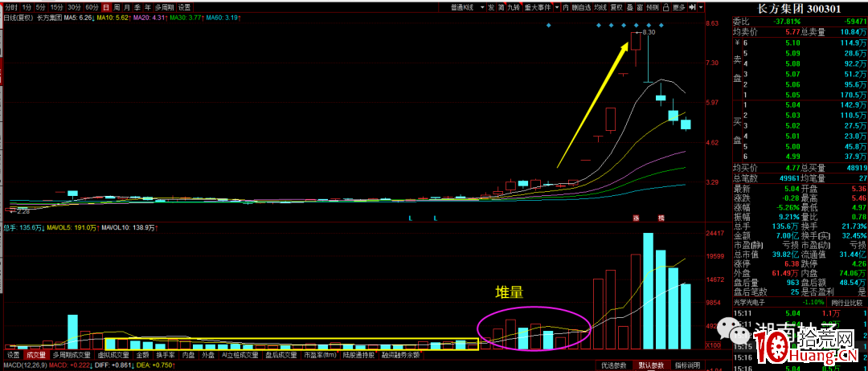
Task: Open the 指标说明 indicator description
Action: pos(688,365)
